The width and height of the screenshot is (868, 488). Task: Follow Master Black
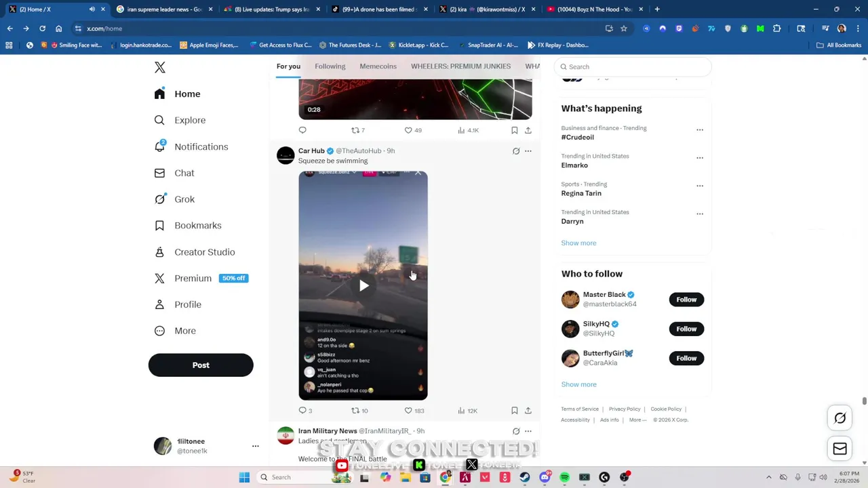click(x=686, y=300)
